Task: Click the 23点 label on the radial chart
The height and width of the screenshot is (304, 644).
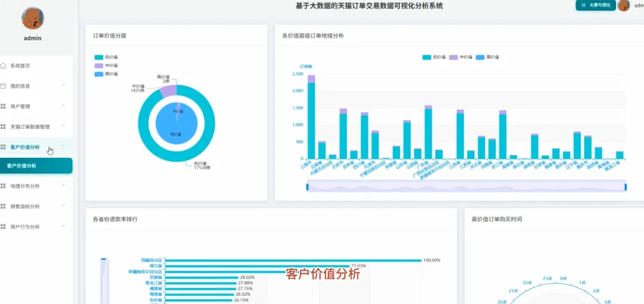Action: coord(547,278)
